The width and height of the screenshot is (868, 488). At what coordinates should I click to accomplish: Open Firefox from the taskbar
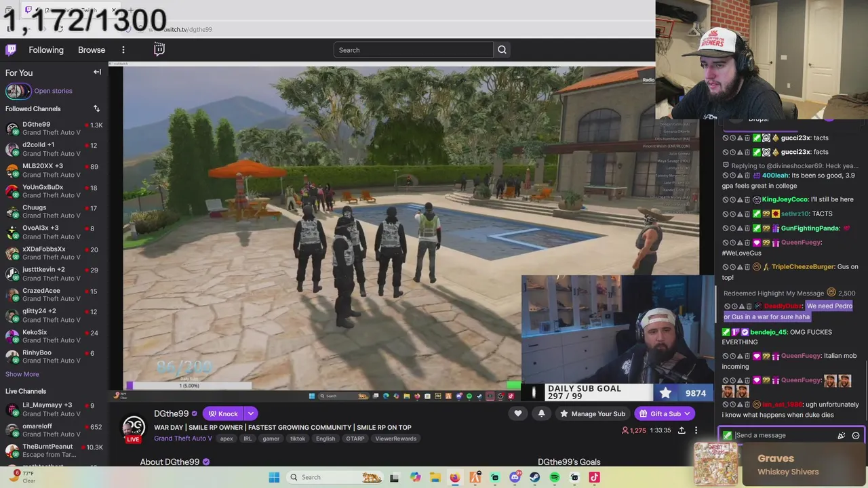[455, 477]
